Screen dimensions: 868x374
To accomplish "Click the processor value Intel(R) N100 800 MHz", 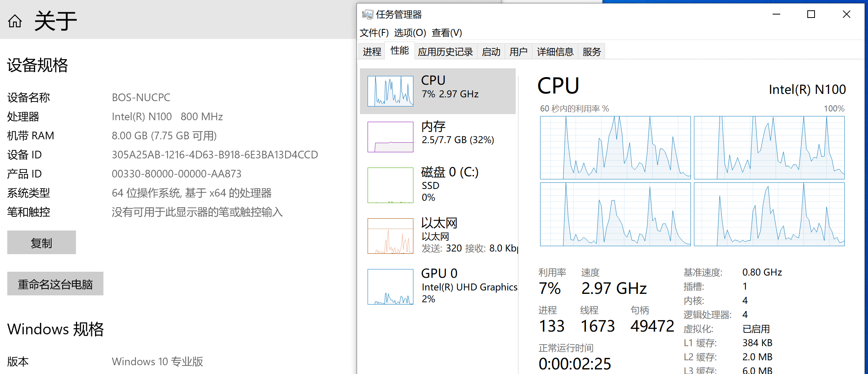I will [x=167, y=116].
